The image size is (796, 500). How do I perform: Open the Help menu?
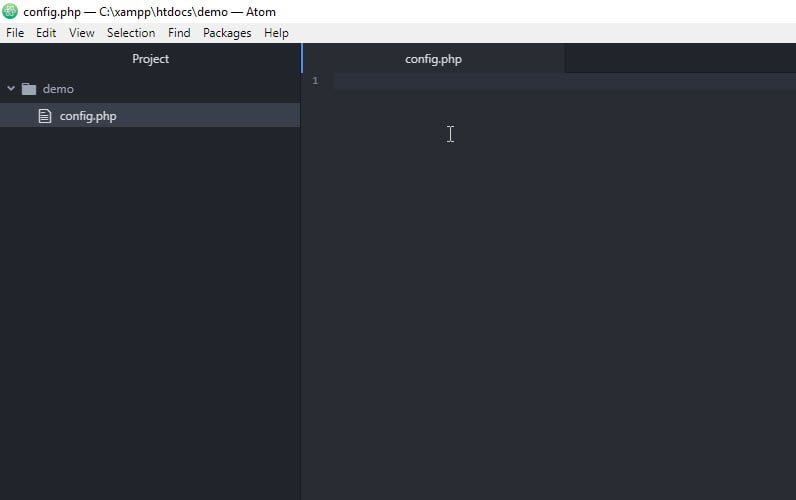[276, 33]
